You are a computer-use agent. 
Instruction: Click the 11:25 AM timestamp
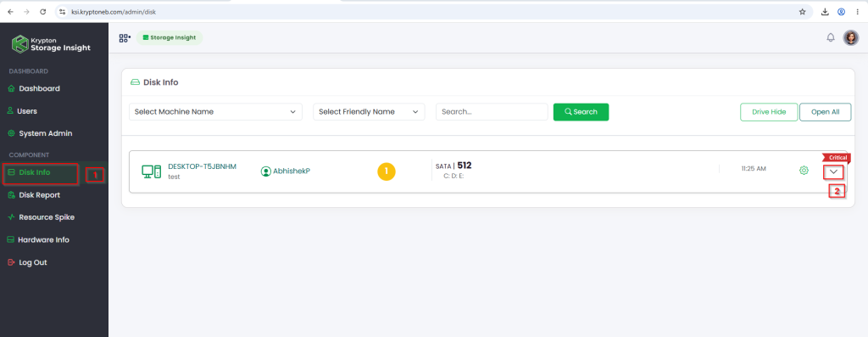click(x=754, y=168)
